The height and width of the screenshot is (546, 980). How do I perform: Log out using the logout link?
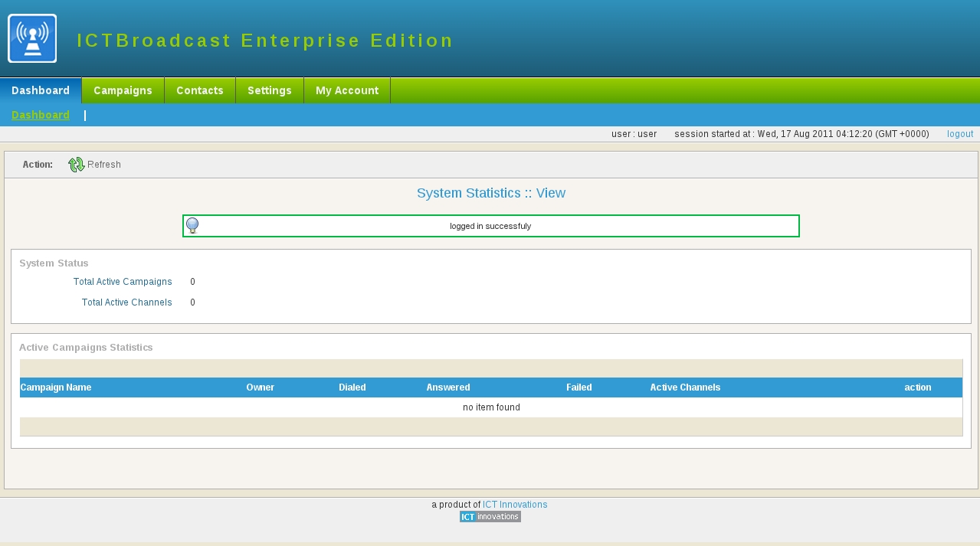point(960,134)
